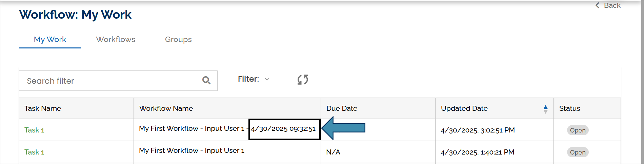
Task: Open the first Task 1 link
Action: coord(34,130)
